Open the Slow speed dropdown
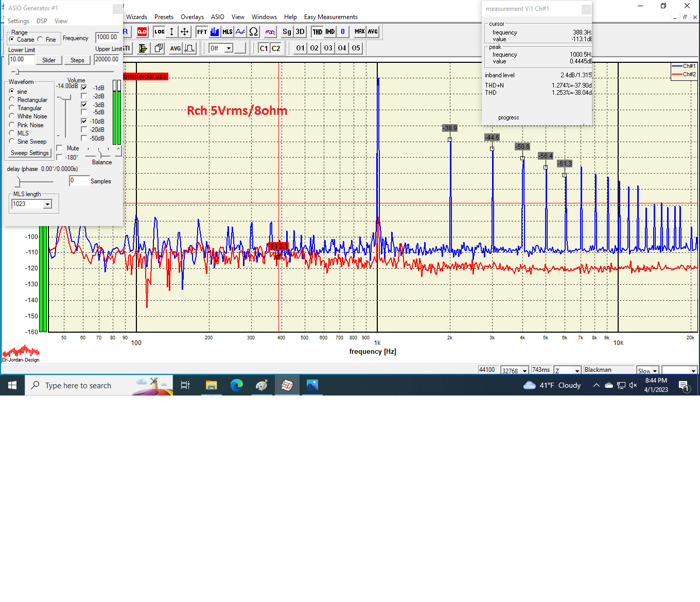Screen dimensions: 700x602 655,370
